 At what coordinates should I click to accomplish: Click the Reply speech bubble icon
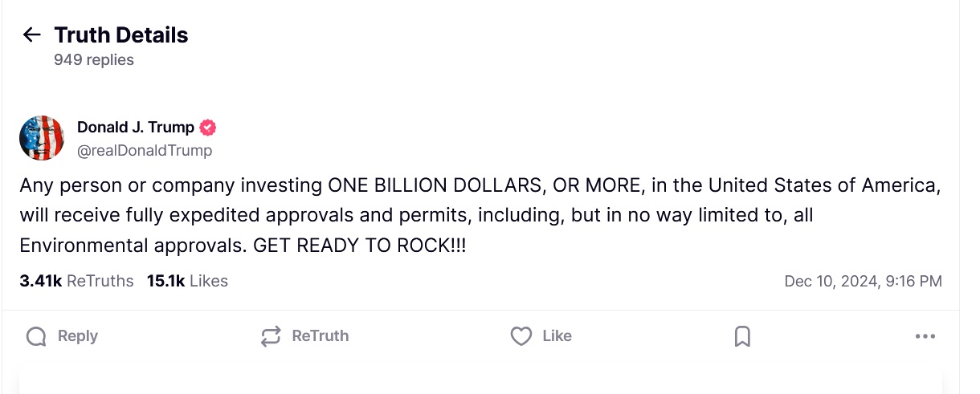tap(36, 336)
